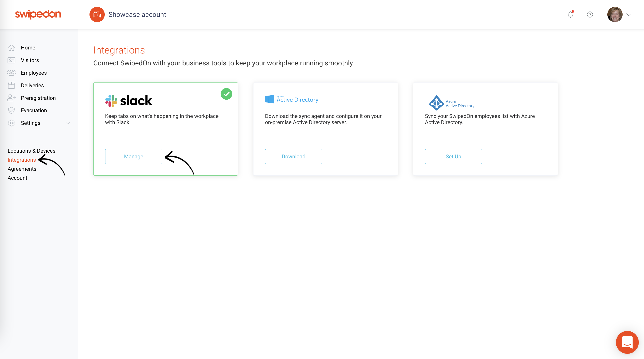This screenshot has width=644, height=359.
Task: Open the Evacuation page
Action: pos(34,110)
